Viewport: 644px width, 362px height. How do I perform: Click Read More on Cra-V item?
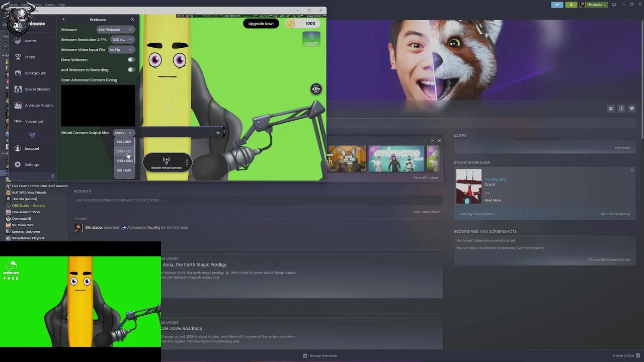coord(493,200)
